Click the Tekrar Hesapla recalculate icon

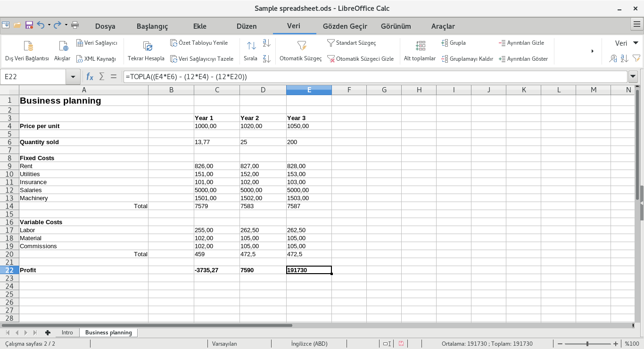point(146,46)
